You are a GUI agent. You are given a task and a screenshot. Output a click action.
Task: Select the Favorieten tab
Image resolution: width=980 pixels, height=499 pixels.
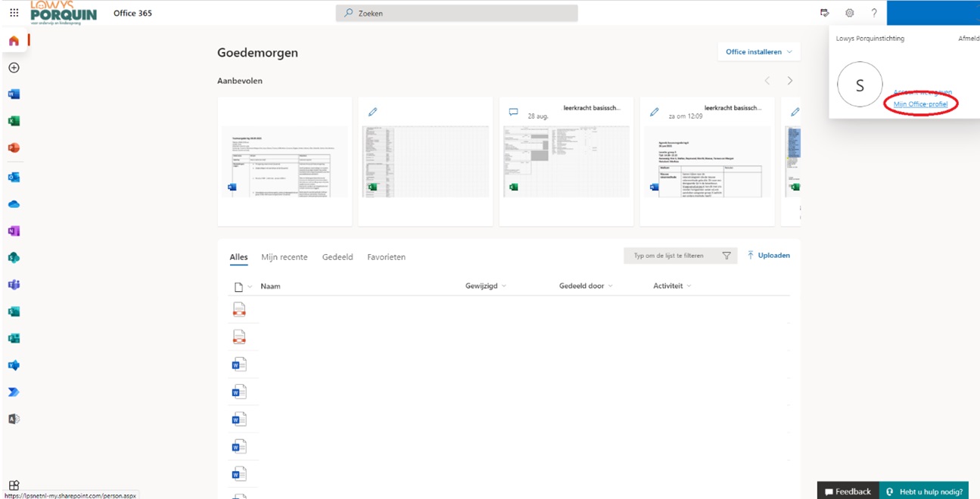tap(386, 257)
